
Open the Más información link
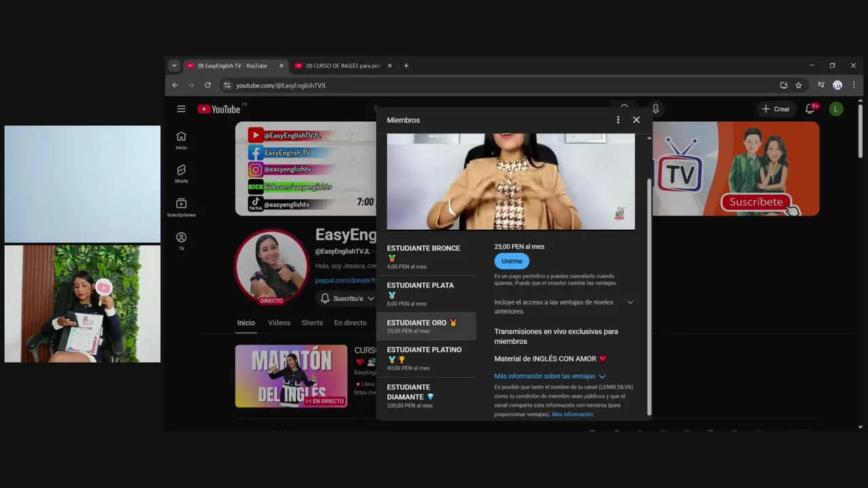(572, 414)
